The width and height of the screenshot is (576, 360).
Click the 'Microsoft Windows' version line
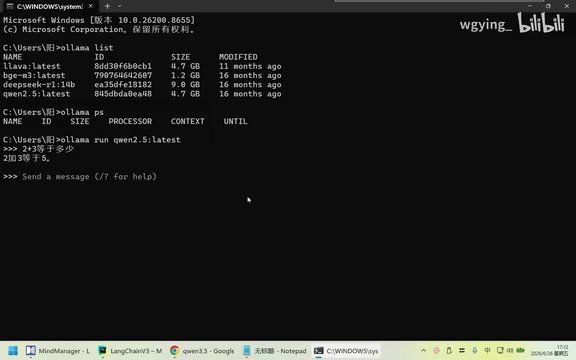pyautogui.click(x=99, y=20)
